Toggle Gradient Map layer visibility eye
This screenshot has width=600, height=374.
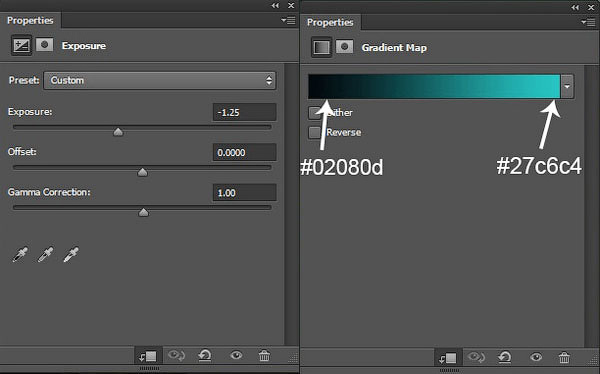pos(536,358)
